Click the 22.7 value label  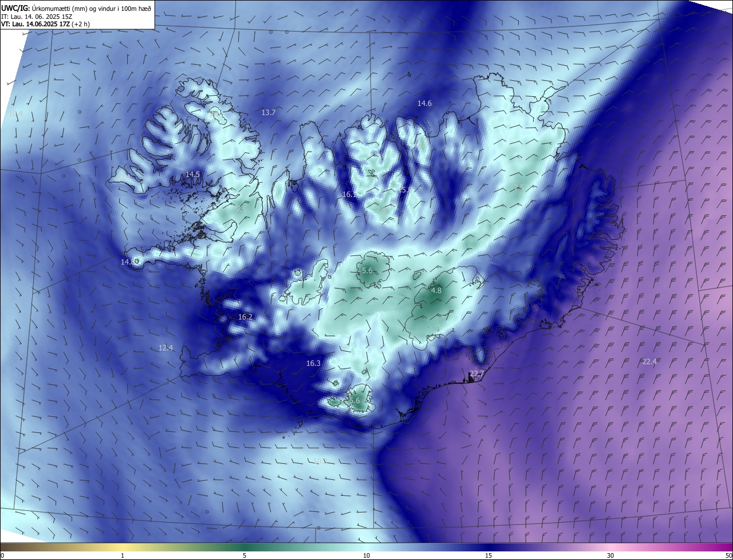(476, 373)
